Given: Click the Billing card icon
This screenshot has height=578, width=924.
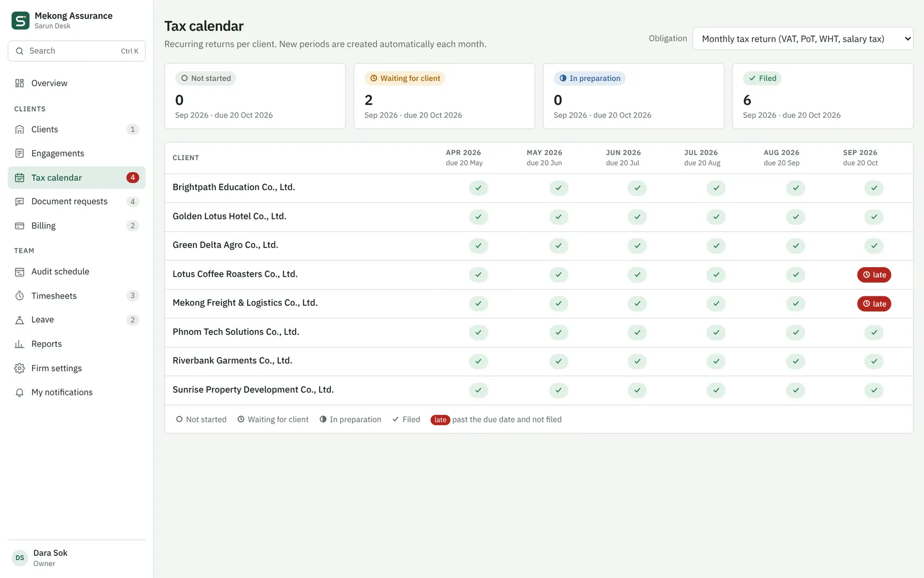Looking at the screenshot, I should coord(20,226).
